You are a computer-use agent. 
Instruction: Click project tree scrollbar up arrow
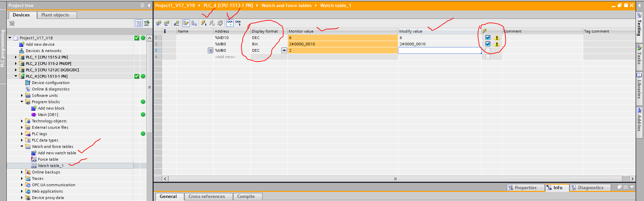[150, 38]
